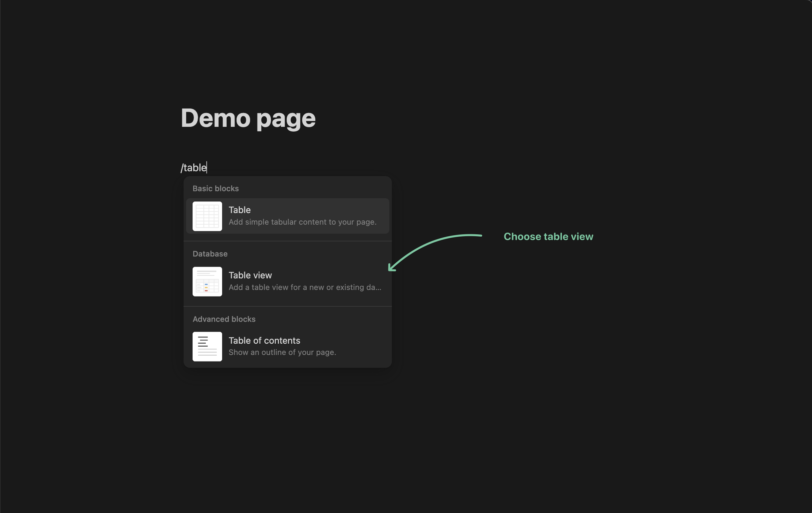The width and height of the screenshot is (812, 513).
Task: Click the Table of contents title text
Action: pos(264,340)
